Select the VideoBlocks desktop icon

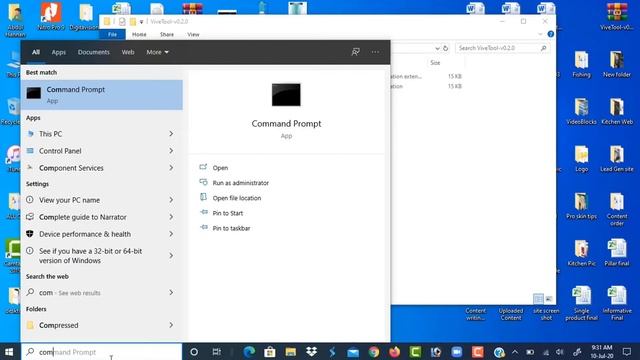click(581, 111)
